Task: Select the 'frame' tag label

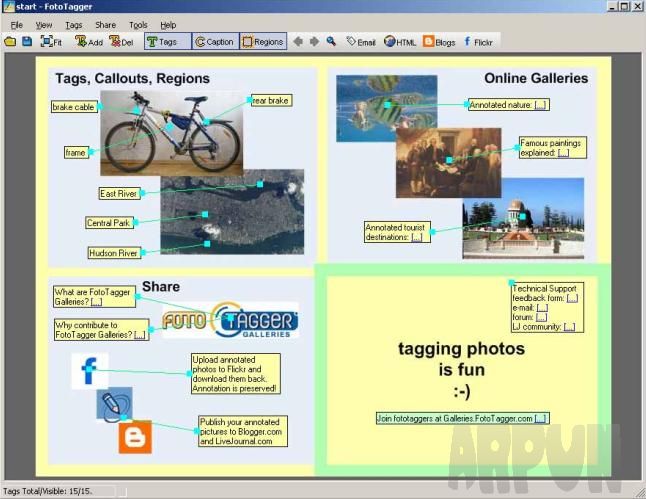Action: (76, 152)
